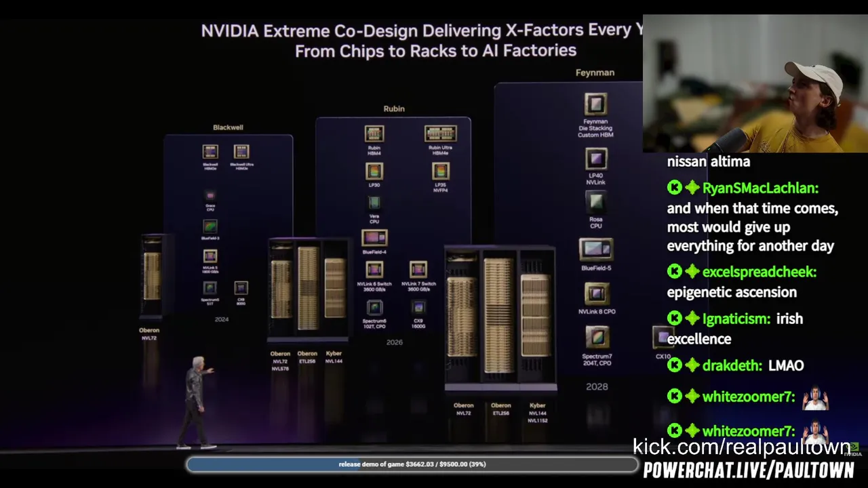This screenshot has width=868, height=488.
Task: Click the streamer webcam feed
Action: (755, 83)
